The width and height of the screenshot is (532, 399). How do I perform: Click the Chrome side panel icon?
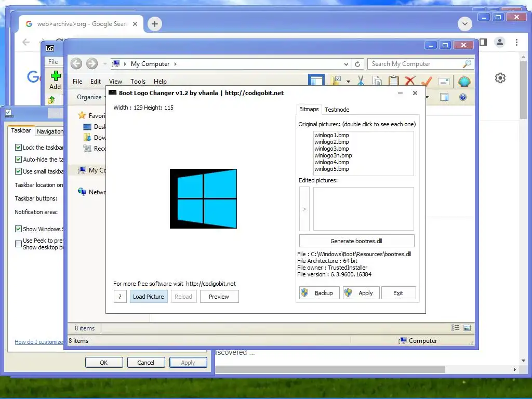[x=483, y=42]
